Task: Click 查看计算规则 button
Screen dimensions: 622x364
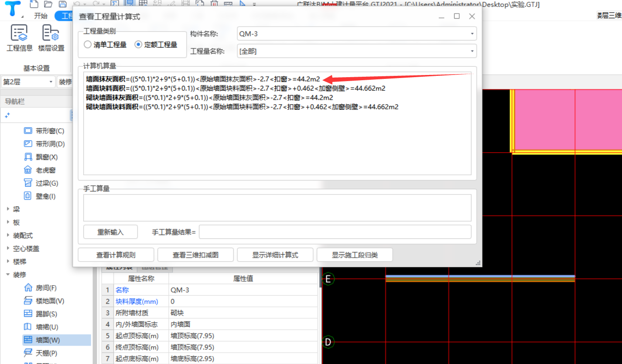Action: (116, 255)
